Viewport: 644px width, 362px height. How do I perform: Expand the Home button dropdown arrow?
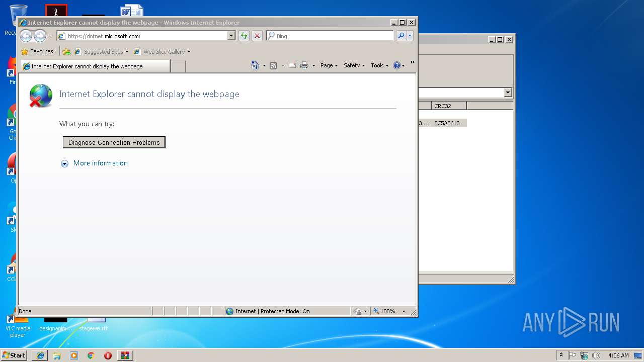(264, 65)
